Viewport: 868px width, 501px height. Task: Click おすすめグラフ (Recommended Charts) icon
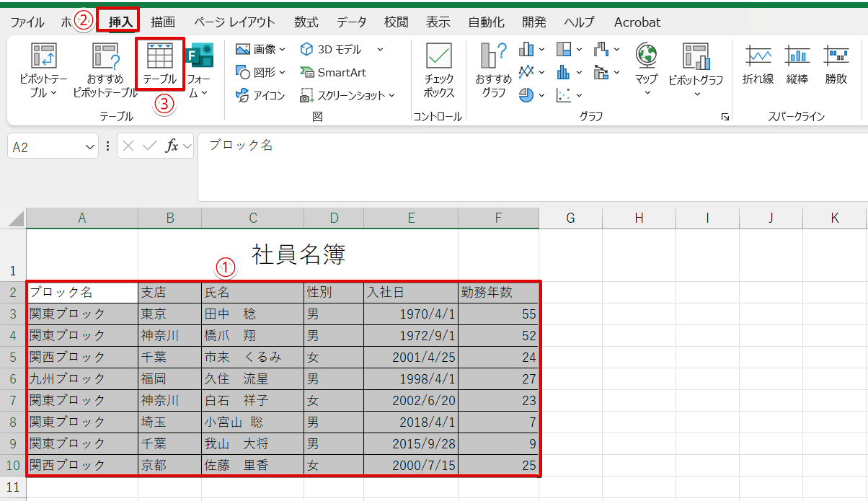point(494,69)
